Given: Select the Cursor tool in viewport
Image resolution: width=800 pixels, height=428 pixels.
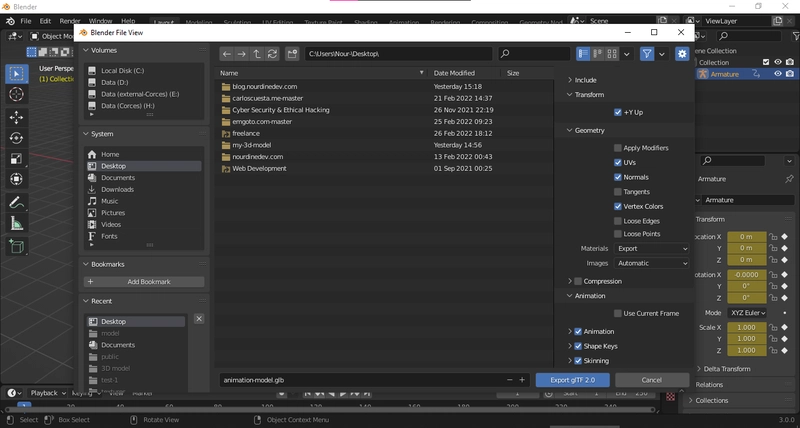Looking at the screenshot, I should coord(16,94).
